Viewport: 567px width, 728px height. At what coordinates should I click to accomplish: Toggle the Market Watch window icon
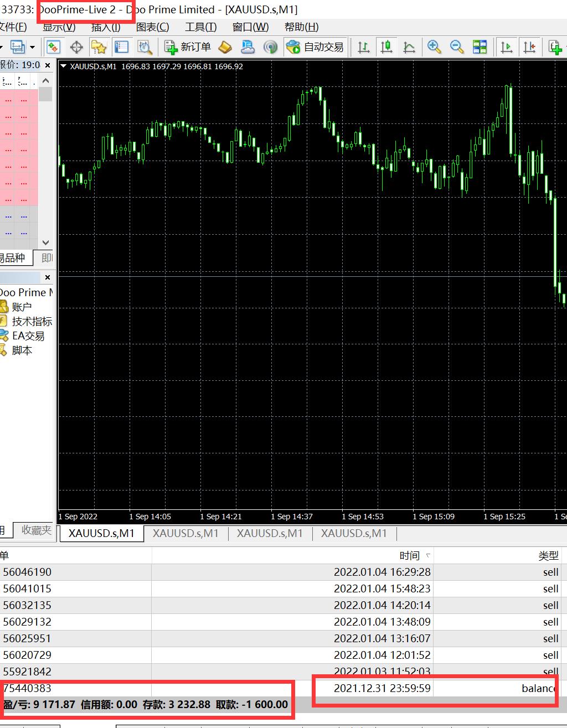(54, 47)
